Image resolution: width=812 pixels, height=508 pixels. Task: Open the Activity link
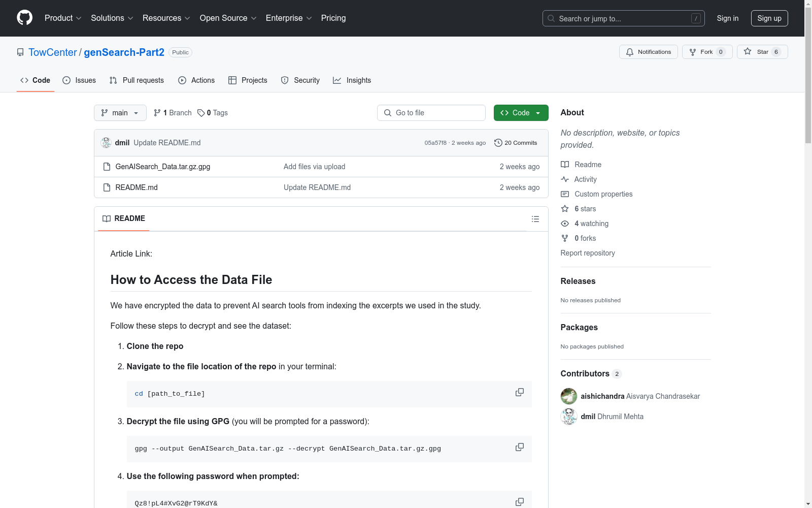tap(579, 179)
